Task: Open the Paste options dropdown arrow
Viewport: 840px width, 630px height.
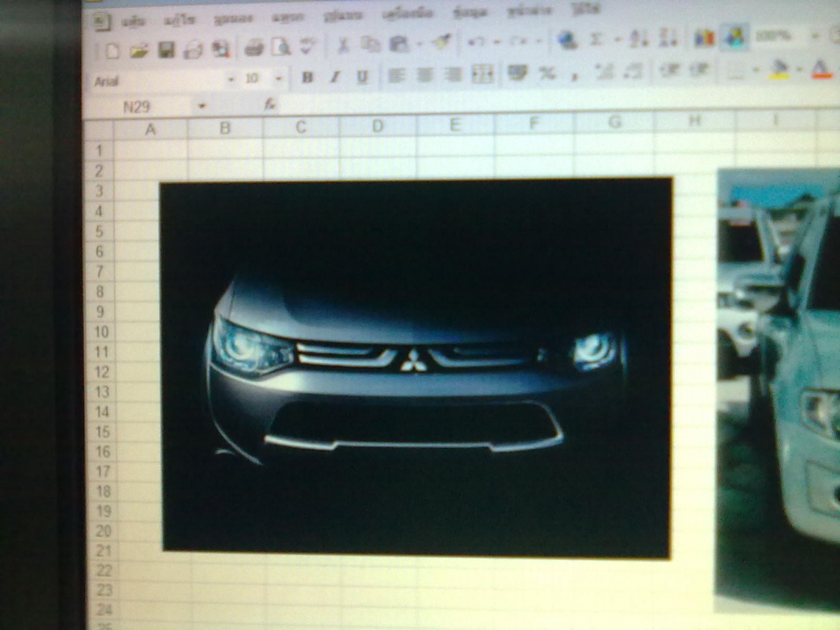Action: coord(419,43)
